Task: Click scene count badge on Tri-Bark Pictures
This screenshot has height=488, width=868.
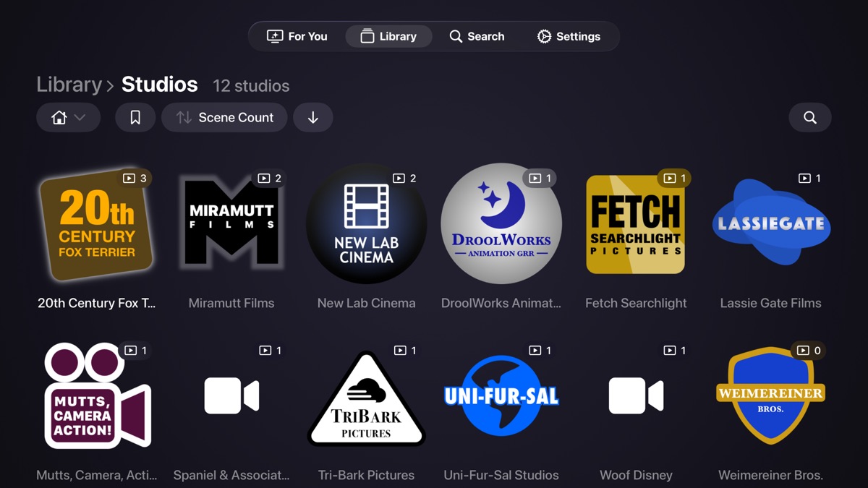Action: (404, 350)
